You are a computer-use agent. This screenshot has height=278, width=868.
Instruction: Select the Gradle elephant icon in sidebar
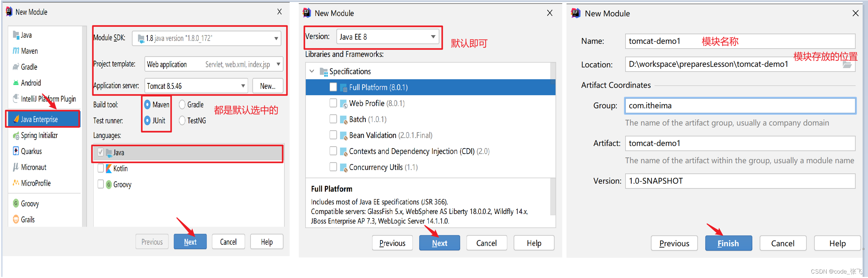pos(16,67)
